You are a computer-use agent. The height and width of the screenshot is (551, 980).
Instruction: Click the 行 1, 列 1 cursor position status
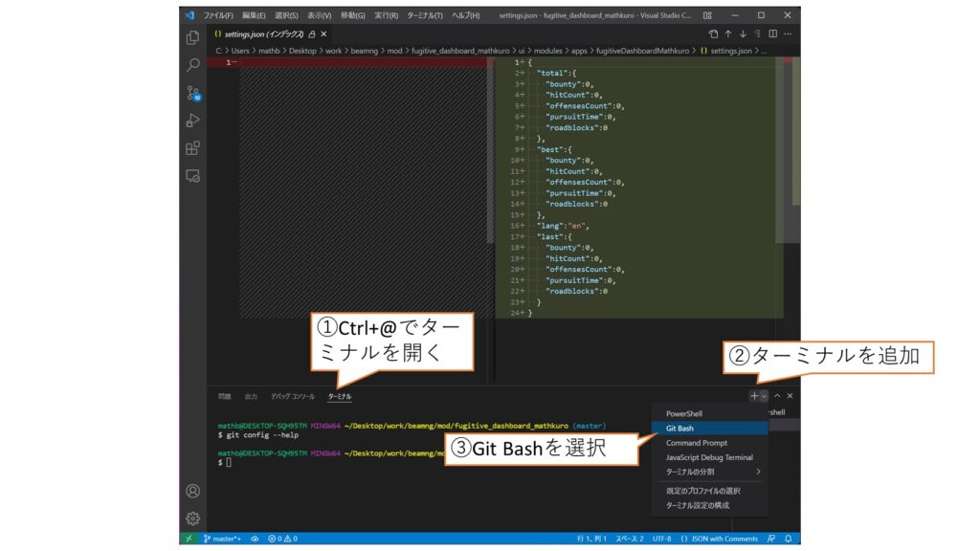coord(591,539)
